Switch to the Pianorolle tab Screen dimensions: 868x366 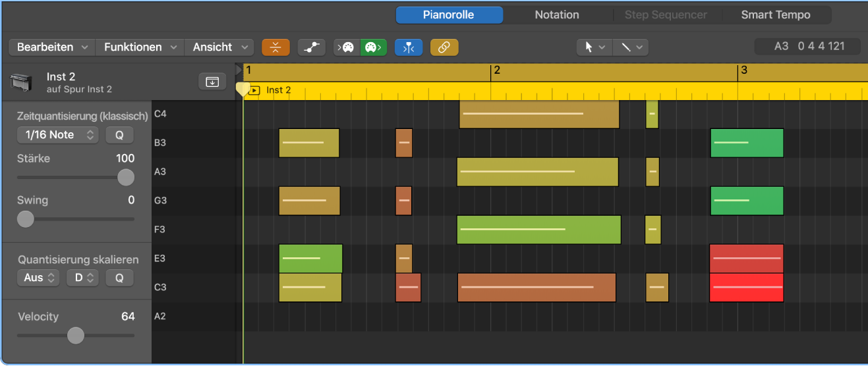tap(449, 14)
